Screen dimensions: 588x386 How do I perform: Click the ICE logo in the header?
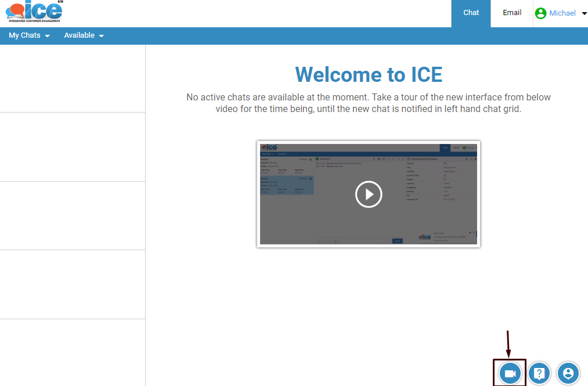coord(35,12)
